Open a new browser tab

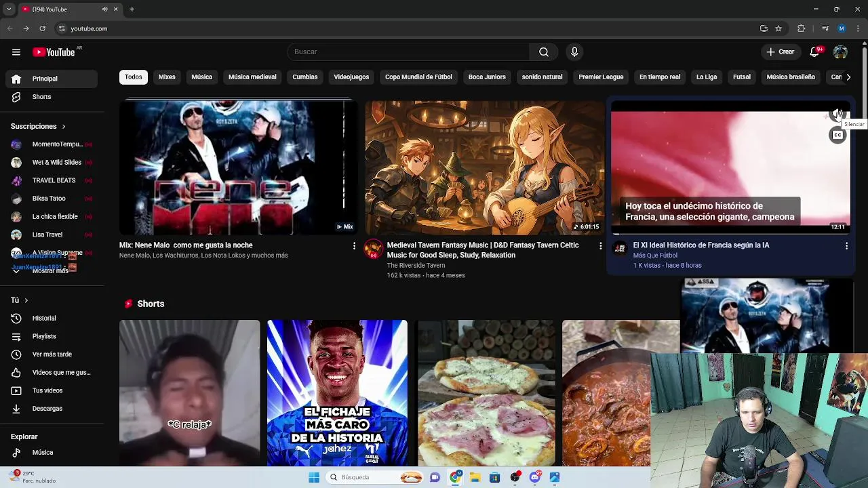(x=132, y=9)
